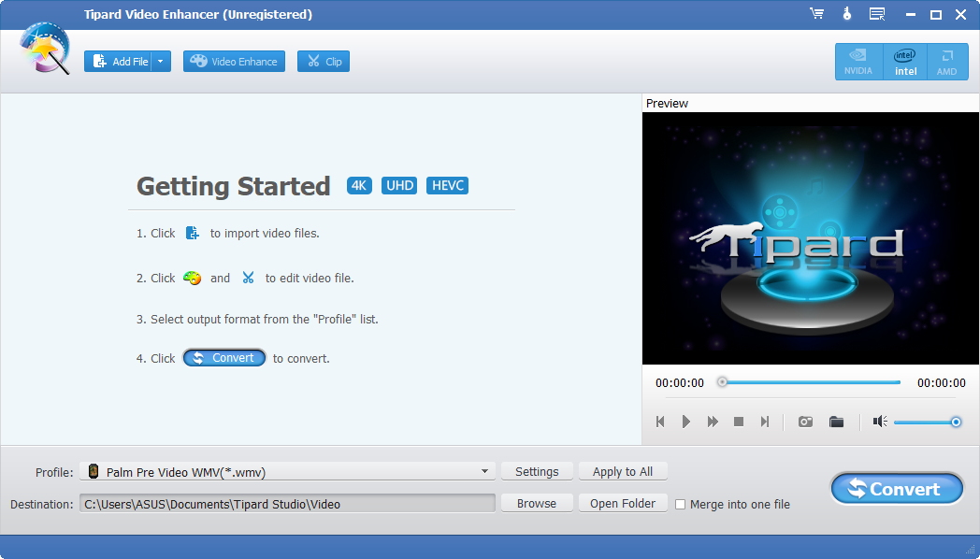The height and width of the screenshot is (559, 980).
Task: Take a snapshot with camera icon
Action: click(x=806, y=422)
